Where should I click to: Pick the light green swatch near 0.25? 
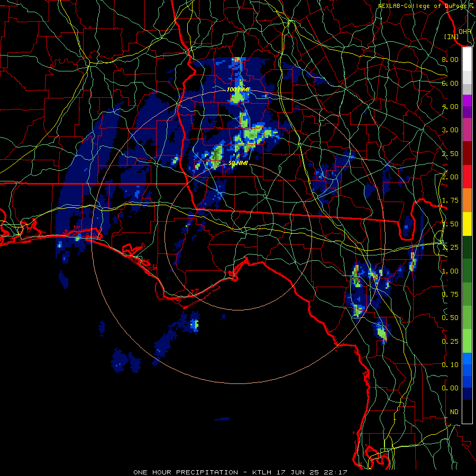tap(467, 341)
